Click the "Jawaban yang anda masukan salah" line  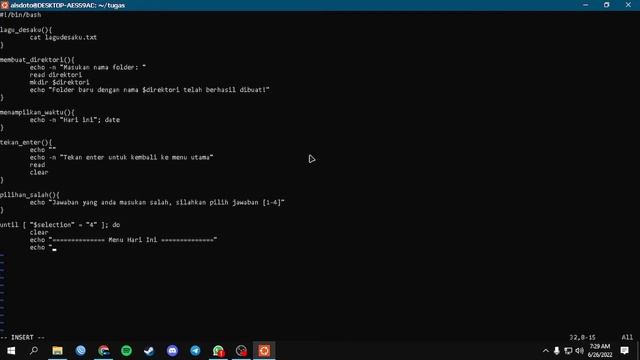click(x=157, y=202)
